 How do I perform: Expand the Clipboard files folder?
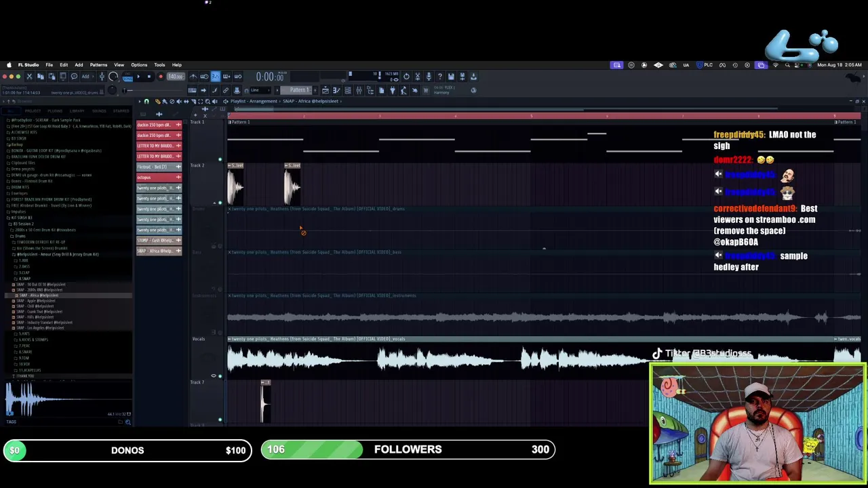[x=23, y=163]
